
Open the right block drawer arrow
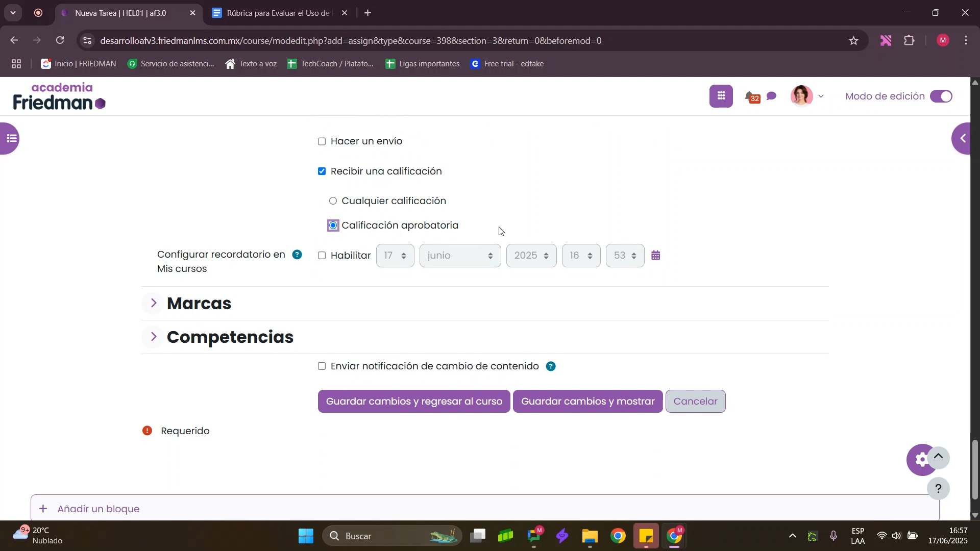point(963,138)
